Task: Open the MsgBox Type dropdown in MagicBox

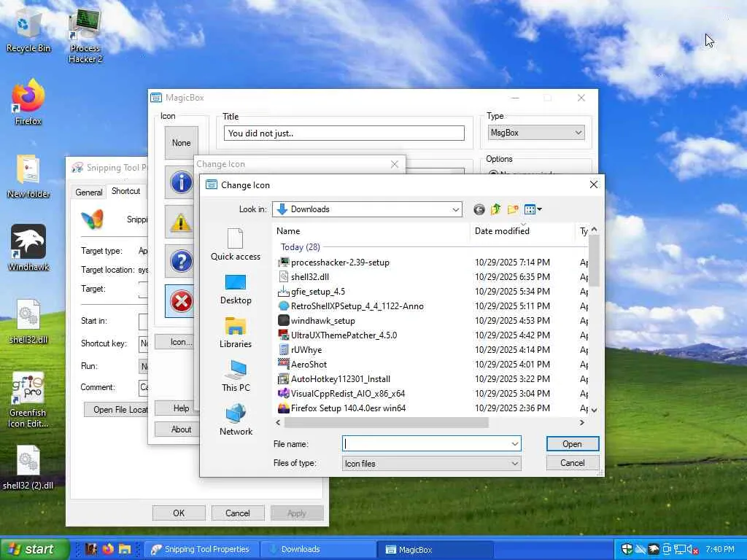Action: pos(536,133)
